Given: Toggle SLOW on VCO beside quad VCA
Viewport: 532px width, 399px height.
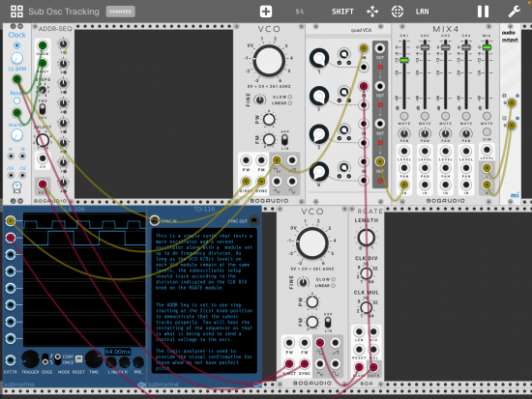Looking at the screenshot, I should [x=290, y=97].
